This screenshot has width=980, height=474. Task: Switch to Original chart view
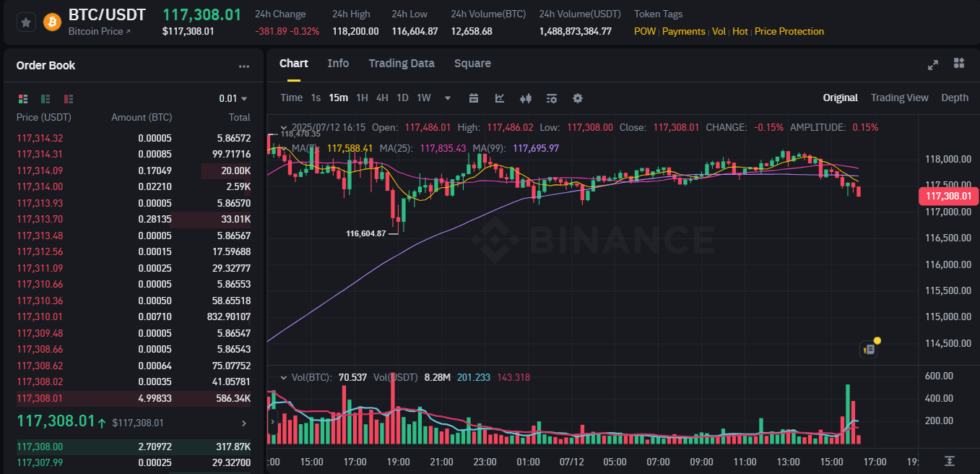point(841,98)
